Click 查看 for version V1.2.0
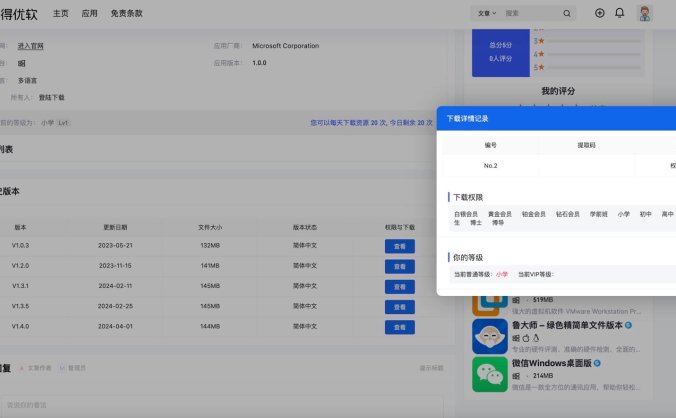The height and width of the screenshot is (418, 676). [400, 266]
